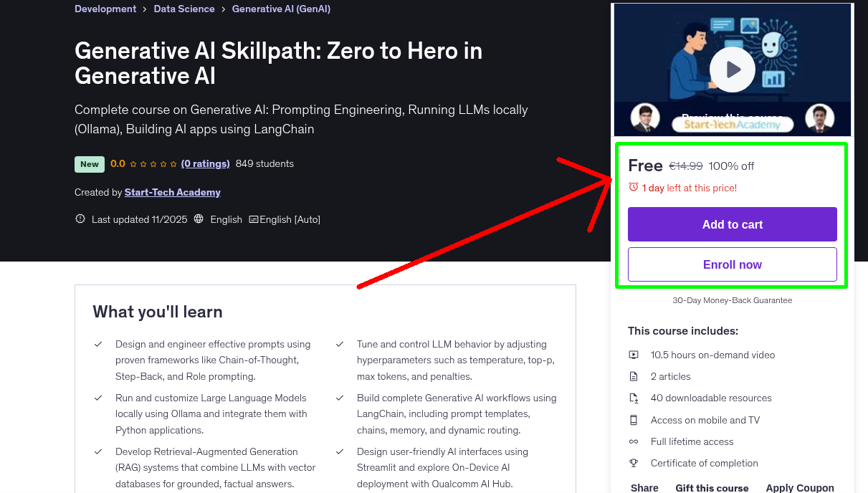Click the star rating next to 0.0
The image size is (868, 493).
tap(152, 163)
